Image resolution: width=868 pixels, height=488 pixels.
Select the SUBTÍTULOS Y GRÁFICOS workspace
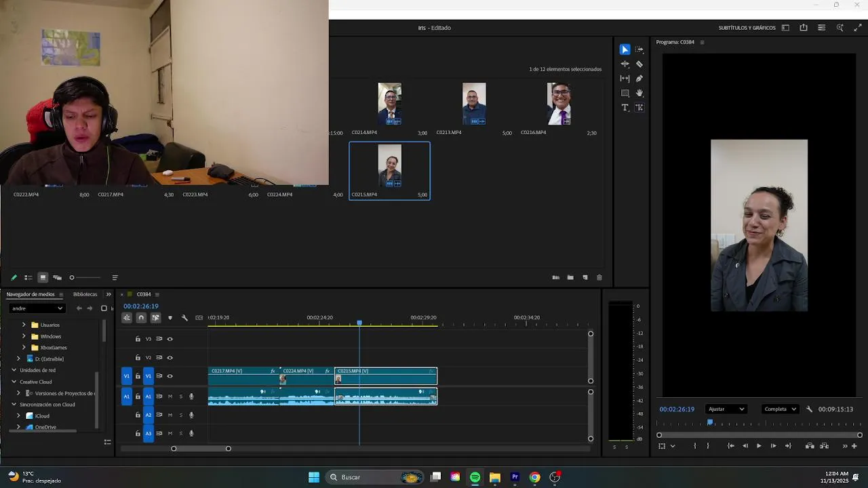tap(747, 28)
